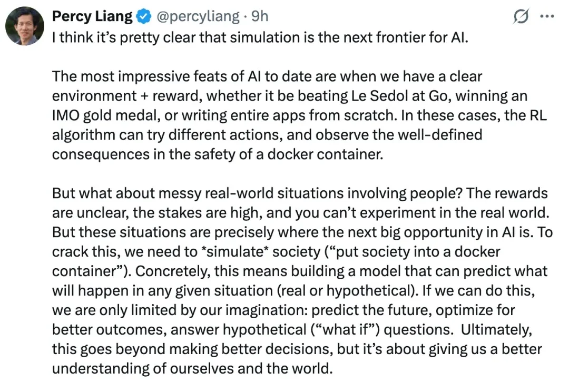
Task: Click the tweet's first sentence about simulation
Action: click(260, 40)
